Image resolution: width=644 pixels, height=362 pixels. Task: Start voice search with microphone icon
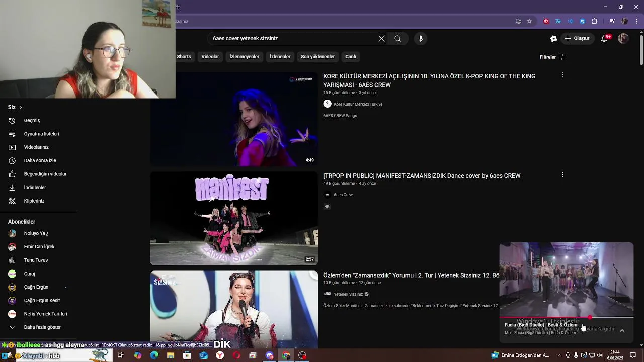point(421,38)
